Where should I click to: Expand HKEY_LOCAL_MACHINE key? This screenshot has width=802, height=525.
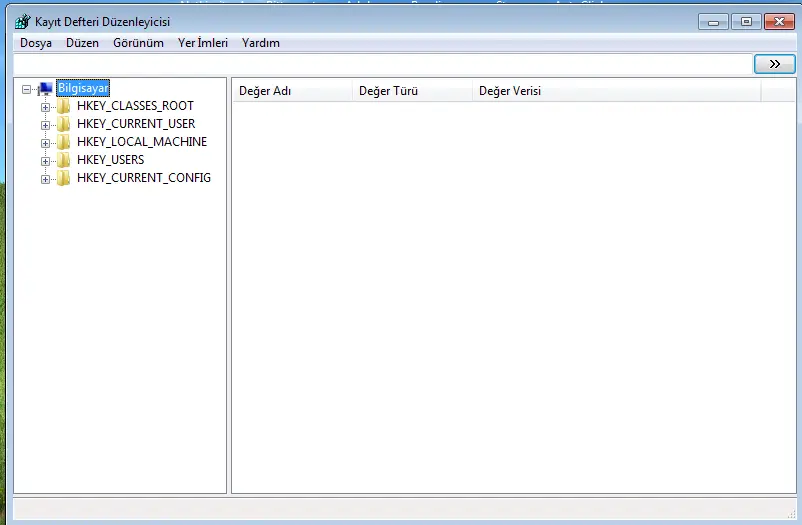point(46,143)
